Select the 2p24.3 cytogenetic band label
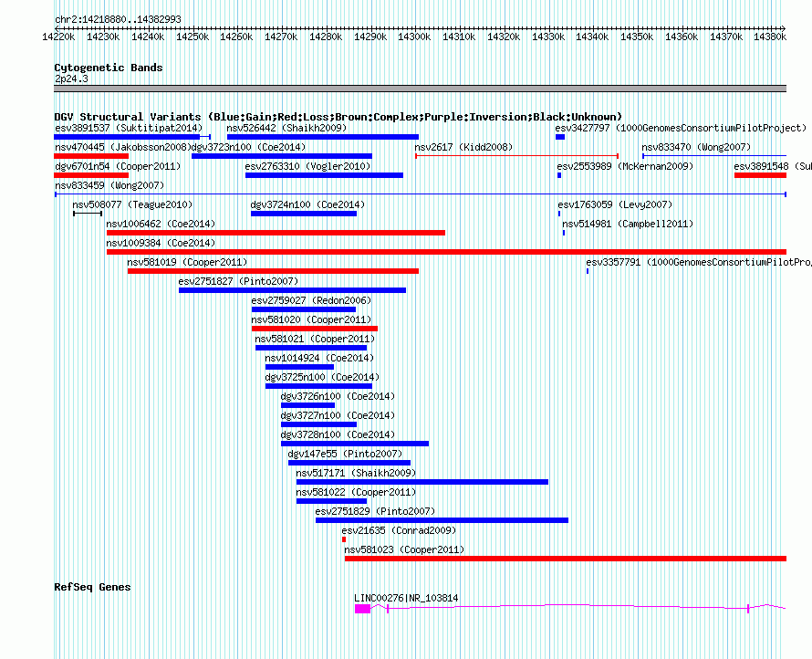Screen dimensions: 812x659 pos(71,78)
